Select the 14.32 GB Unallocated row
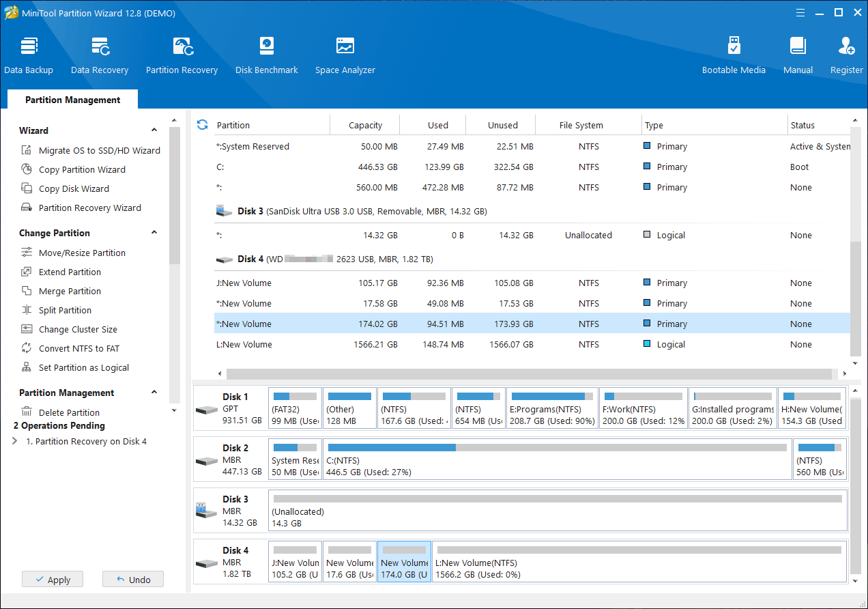The width and height of the screenshot is (868, 609). (x=532, y=235)
